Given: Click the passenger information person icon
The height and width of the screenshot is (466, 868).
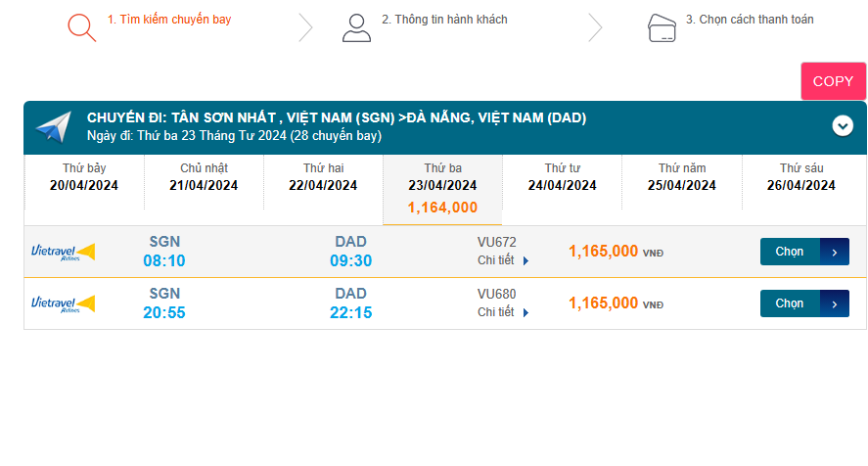Looking at the screenshot, I should pos(356,26).
